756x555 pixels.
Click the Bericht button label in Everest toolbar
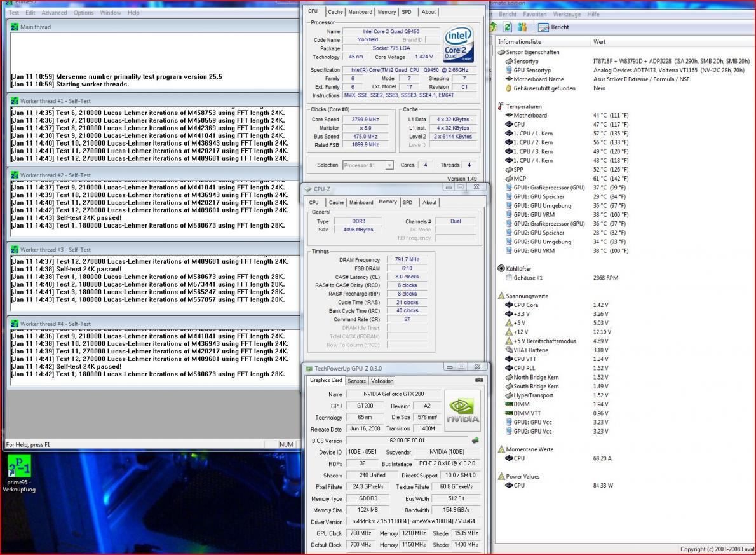click(x=560, y=27)
